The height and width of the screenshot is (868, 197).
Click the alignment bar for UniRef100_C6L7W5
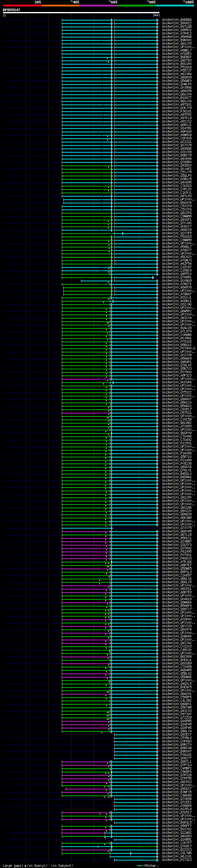tap(110, 853)
